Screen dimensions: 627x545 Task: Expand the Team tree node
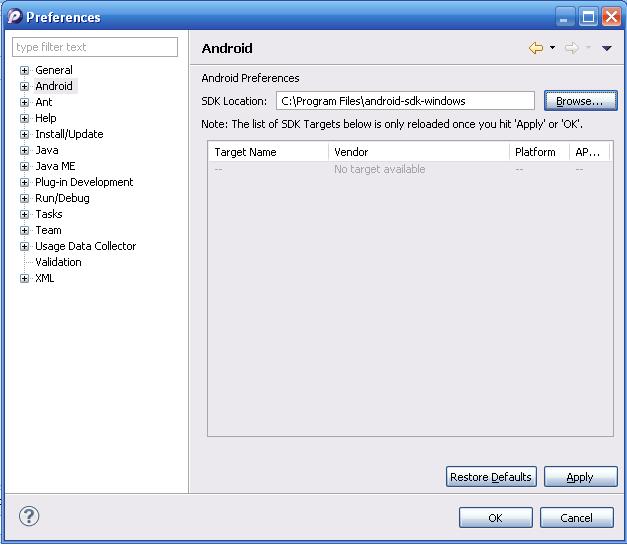coord(24,230)
